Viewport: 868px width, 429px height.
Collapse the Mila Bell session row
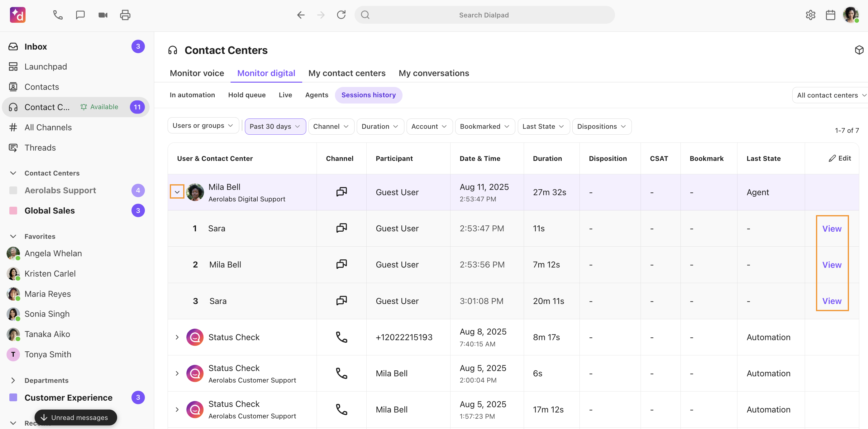click(x=177, y=191)
